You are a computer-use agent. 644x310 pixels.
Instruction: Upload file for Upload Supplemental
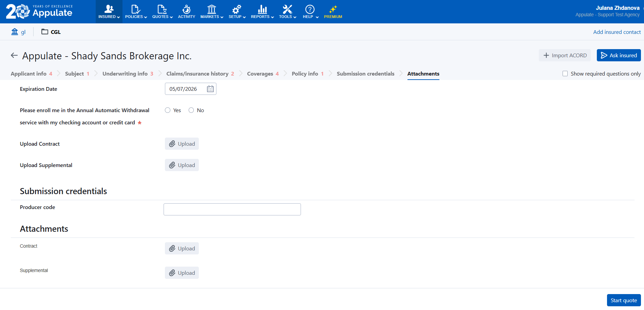[x=182, y=165]
